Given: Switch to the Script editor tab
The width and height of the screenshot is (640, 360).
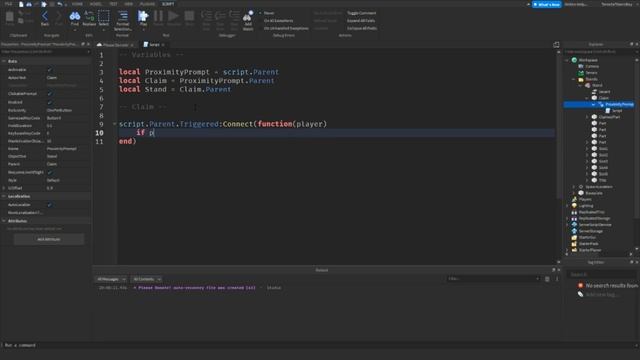Looking at the screenshot, I should 154,44.
